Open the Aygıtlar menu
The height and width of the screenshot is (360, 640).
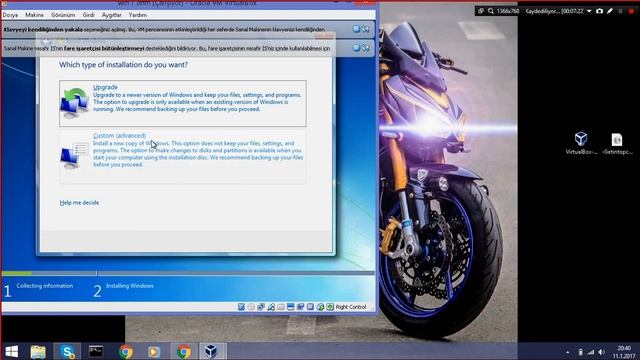111,15
